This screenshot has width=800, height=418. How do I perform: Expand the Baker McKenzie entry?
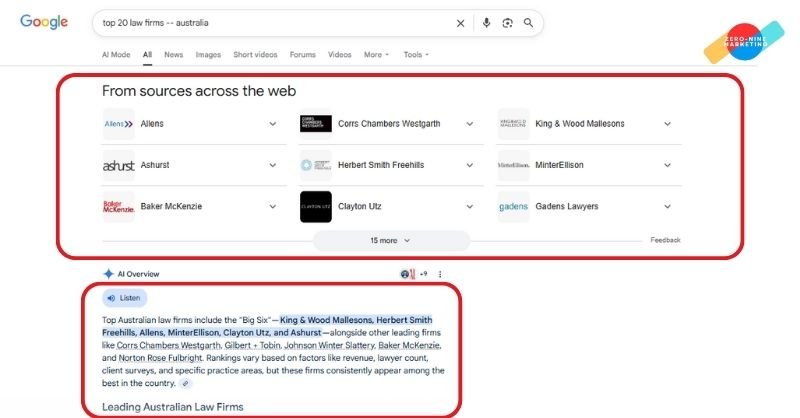(273, 207)
